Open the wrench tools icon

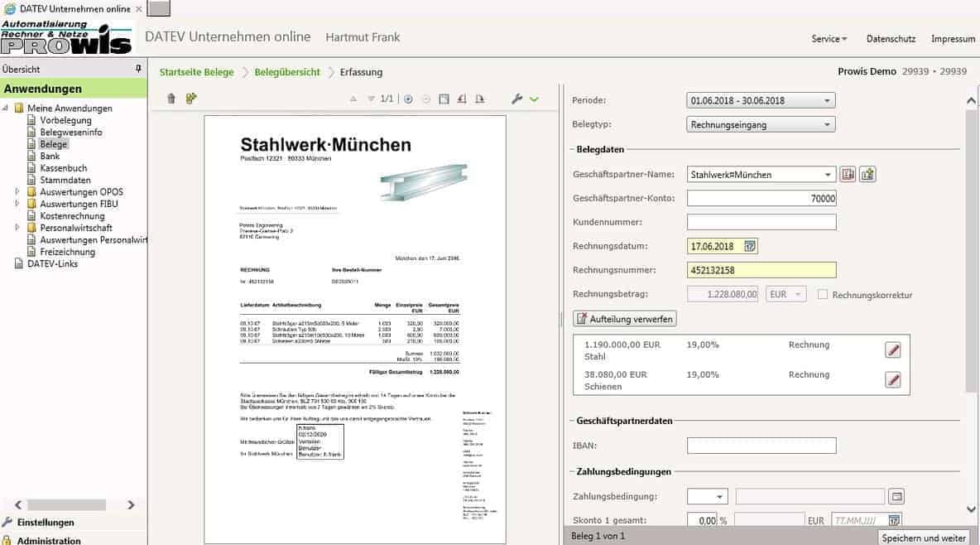[516, 99]
